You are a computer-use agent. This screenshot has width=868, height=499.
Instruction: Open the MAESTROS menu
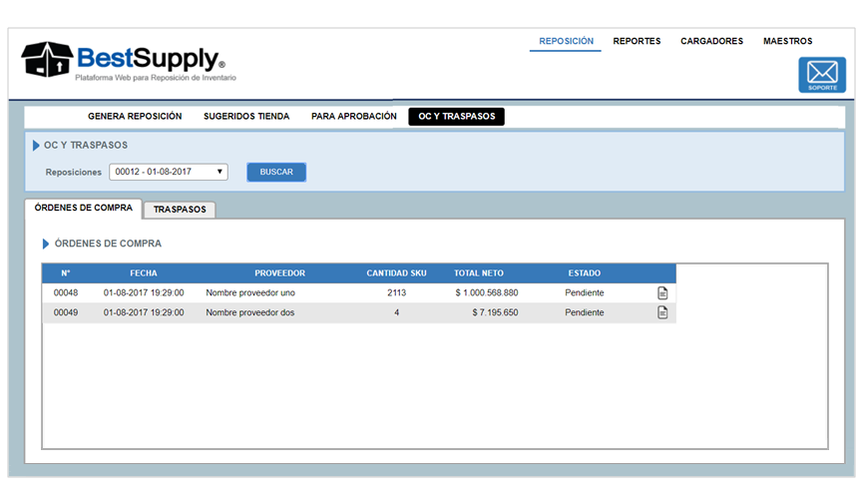tap(787, 42)
